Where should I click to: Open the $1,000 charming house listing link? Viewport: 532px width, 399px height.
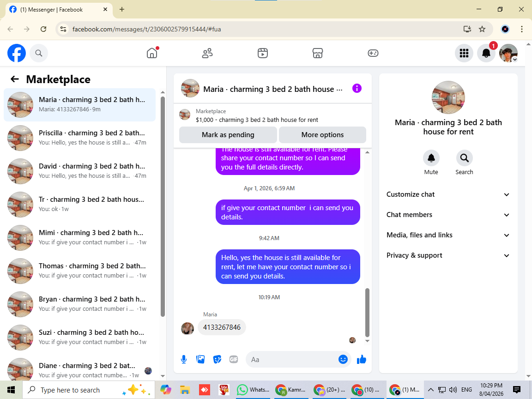257,120
